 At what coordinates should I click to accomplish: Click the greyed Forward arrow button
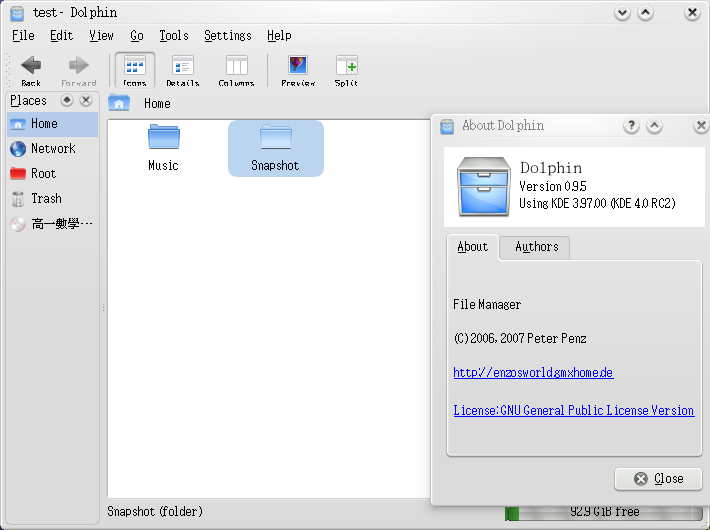tap(79, 70)
